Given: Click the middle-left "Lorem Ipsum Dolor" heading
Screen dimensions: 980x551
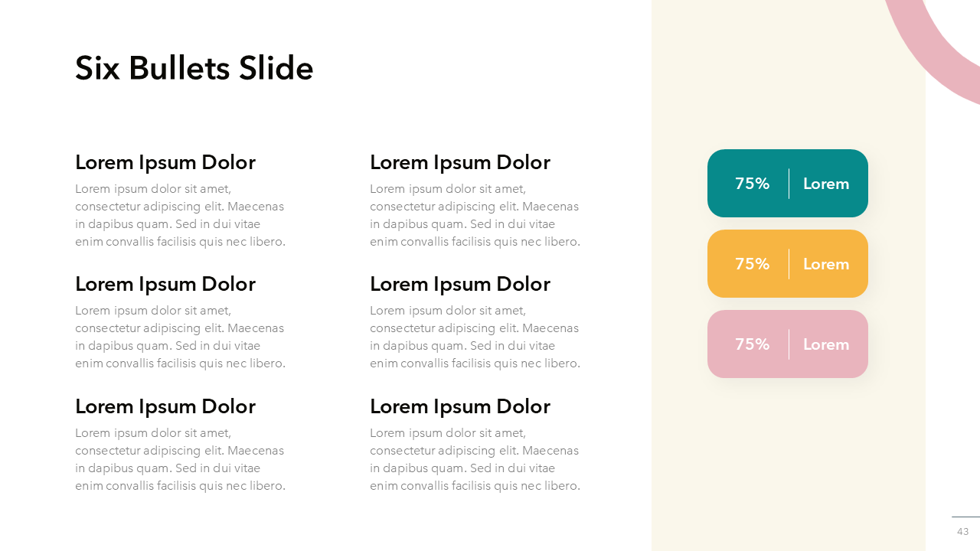Looking at the screenshot, I should [165, 284].
